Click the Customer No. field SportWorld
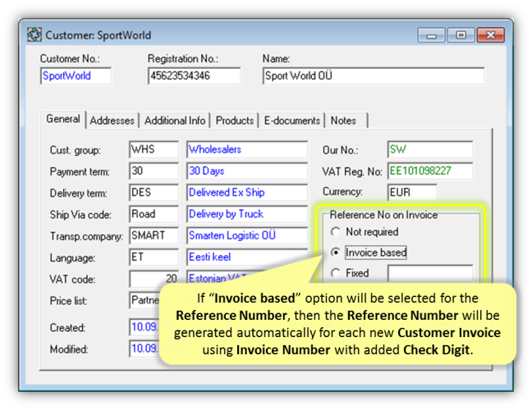532x410 pixels. 76,76
